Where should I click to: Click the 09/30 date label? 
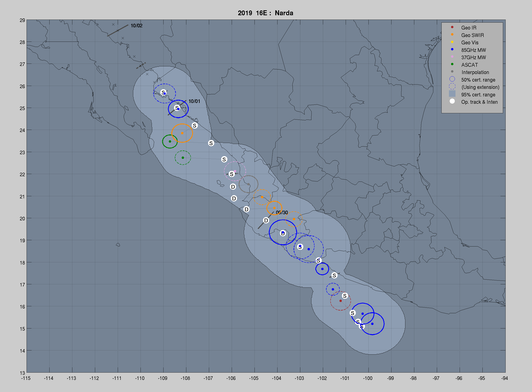[x=282, y=212]
